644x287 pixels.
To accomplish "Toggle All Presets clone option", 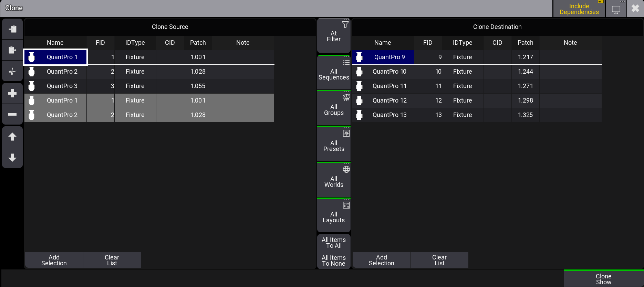I will (x=334, y=144).
